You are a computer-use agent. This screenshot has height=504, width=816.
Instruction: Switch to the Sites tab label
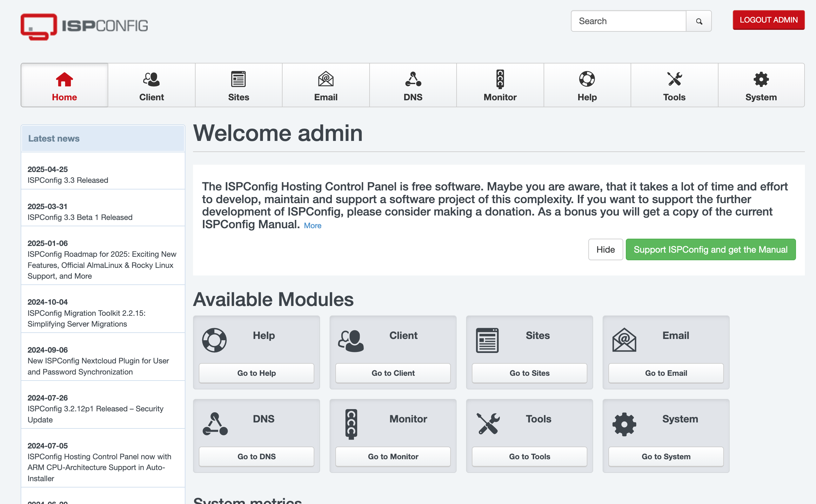pos(238,97)
